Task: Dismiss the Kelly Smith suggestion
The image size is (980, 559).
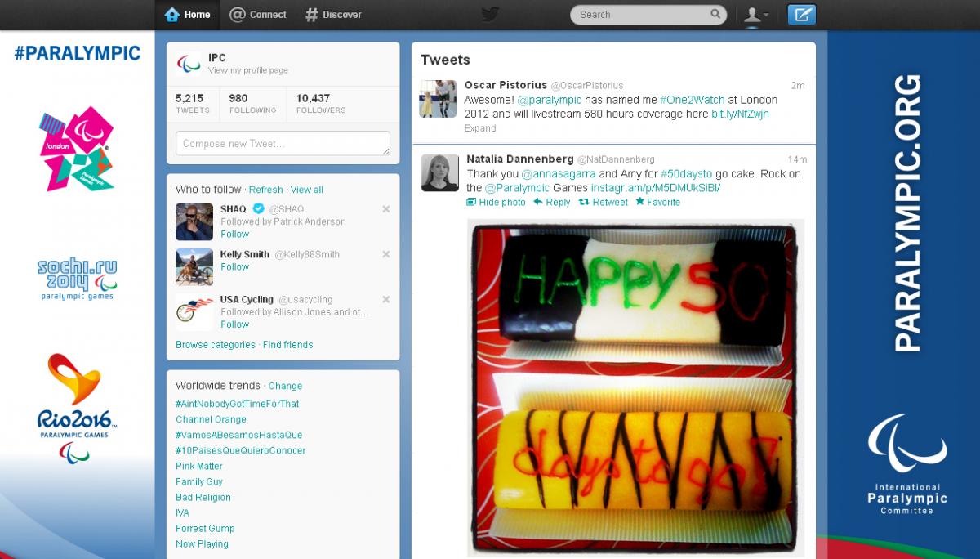Action: tap(386, 254)
